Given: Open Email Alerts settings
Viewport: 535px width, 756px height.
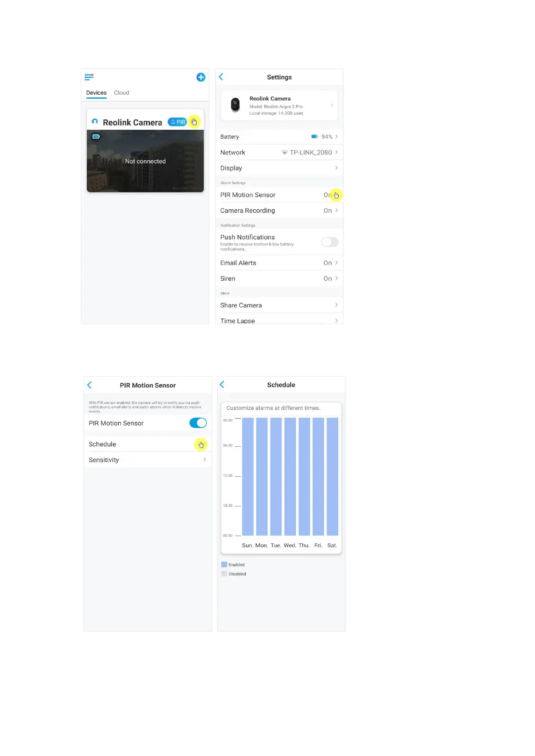Looking at the screenshot, I should (x=279, y=263).
